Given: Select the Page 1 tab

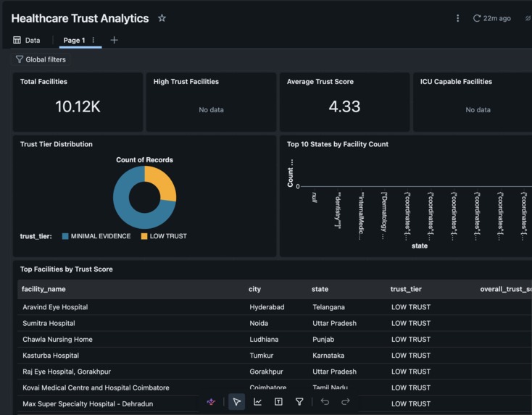Looking at the screenshot, I should coord(75,40).
